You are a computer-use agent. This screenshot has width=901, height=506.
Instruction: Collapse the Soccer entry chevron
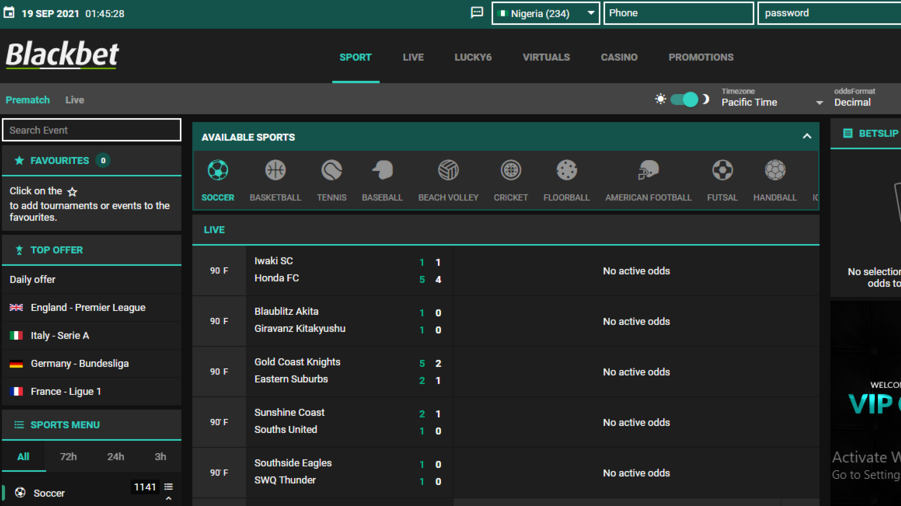168,499
